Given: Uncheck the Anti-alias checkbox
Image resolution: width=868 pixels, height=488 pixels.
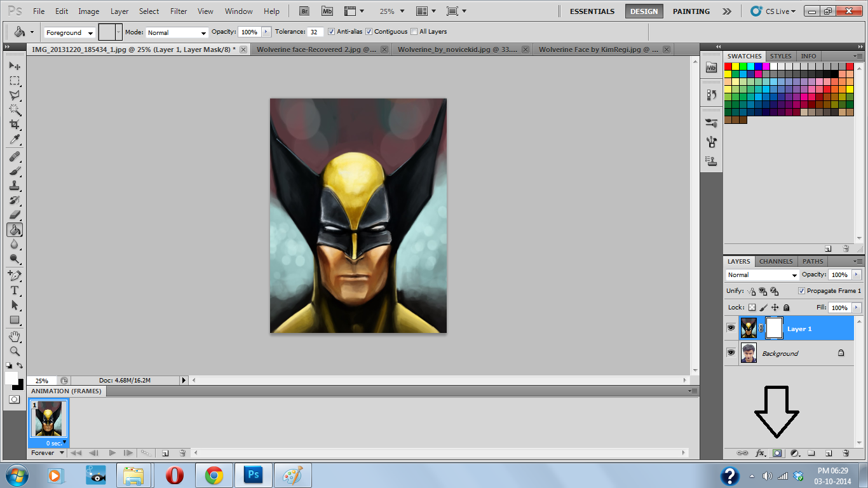Looking at the screenshot, I should pos(331,32).
